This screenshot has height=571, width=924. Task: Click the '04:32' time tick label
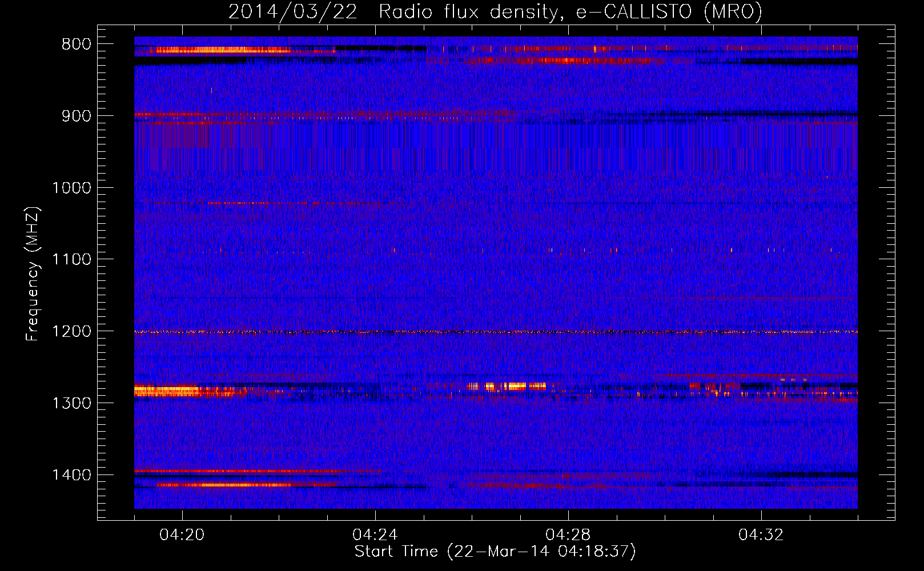tap(761, 535)
